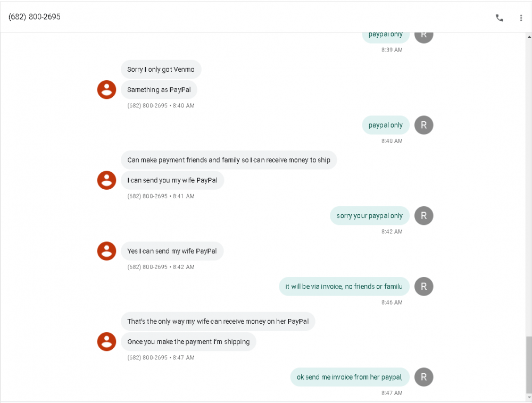The width and height of the screenshot is (532, 403).
Task: Click the 'sorry your paypal only' sent message
Action: (x=369, y=216)
